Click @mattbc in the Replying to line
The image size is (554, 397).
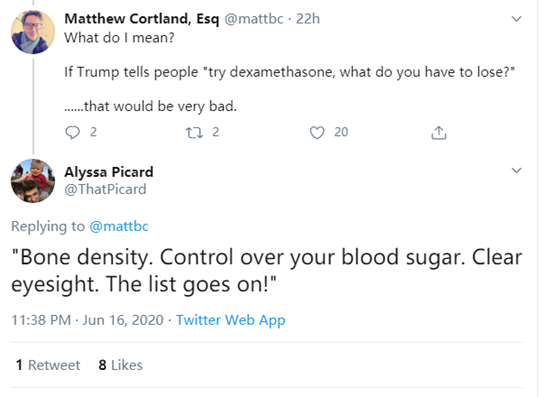[119, 226]
